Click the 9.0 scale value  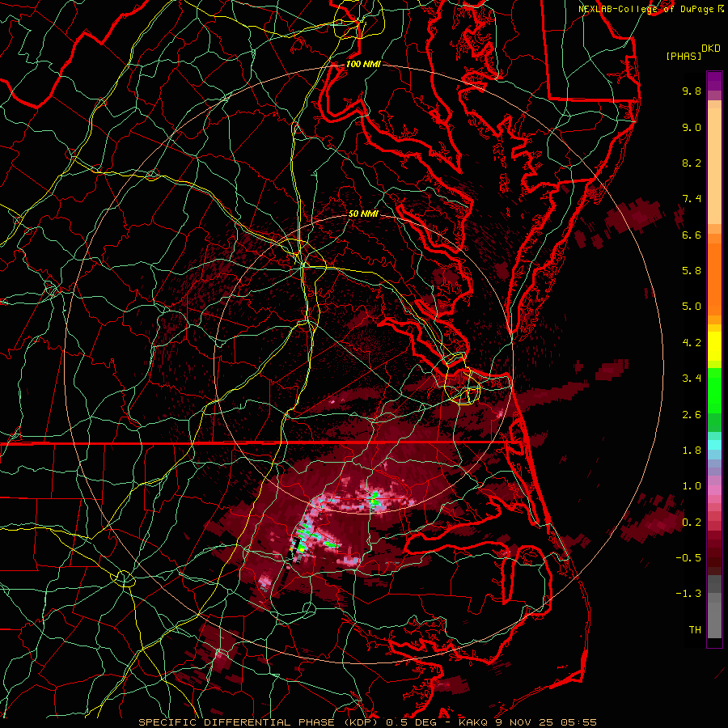pyautogui.click(x=692, y=127)
